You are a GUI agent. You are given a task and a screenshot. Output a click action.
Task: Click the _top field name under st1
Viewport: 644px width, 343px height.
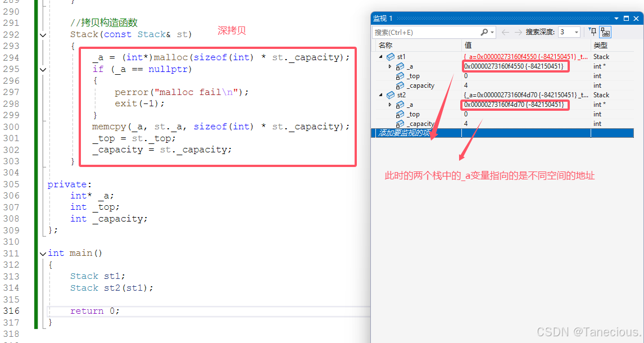(x=413, y=76)
